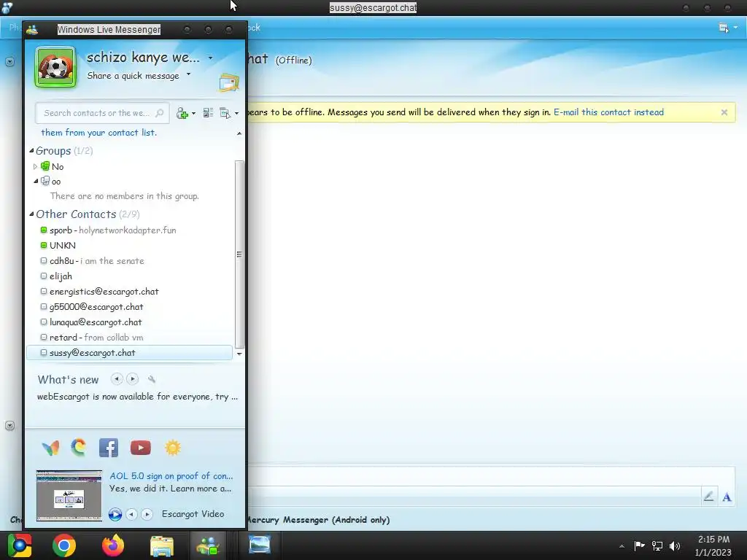Select the sporb contact
747x560 pixels.
(x=130, y=230)
